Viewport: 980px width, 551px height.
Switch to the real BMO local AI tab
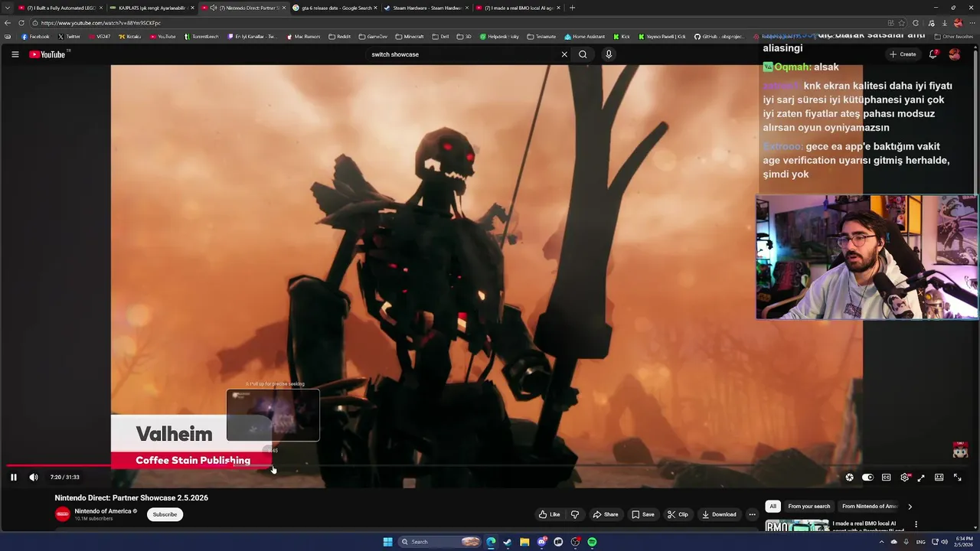pos(517,8)
